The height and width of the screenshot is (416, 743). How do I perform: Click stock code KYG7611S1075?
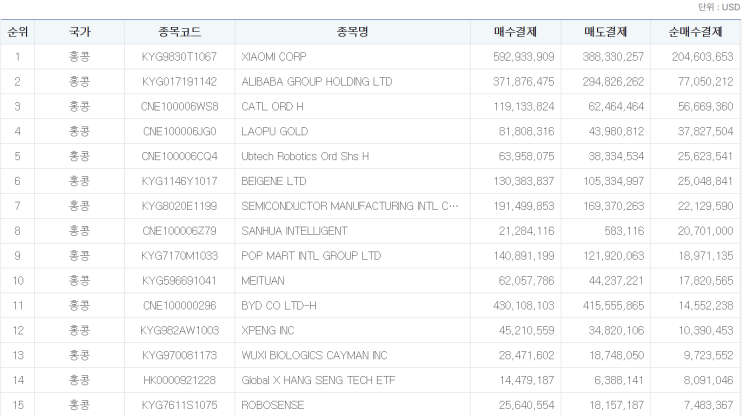[179, 405]
